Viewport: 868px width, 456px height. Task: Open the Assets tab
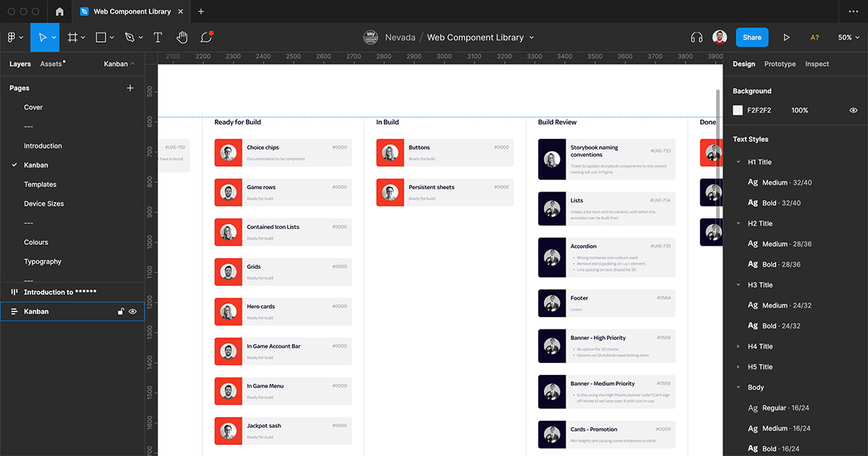[51, 64]
